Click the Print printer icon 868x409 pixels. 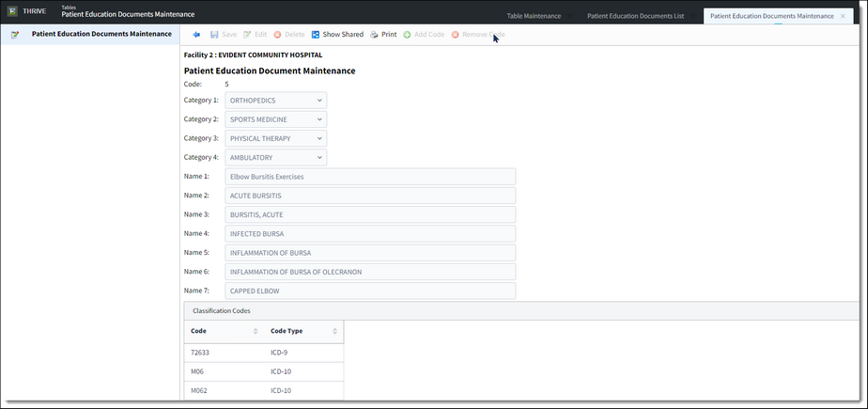(x=374, y=35)
